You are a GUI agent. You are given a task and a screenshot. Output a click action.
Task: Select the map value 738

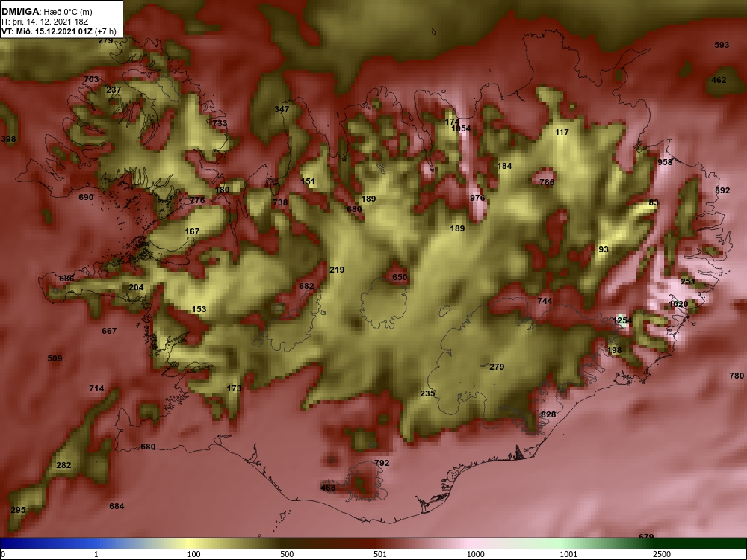click(280, 202)
